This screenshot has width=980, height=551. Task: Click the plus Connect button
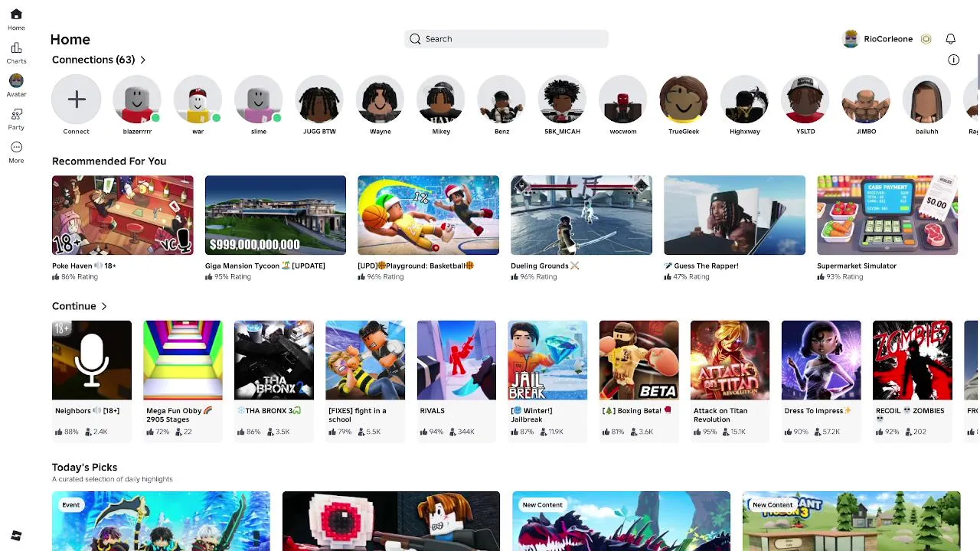point(76,99)
